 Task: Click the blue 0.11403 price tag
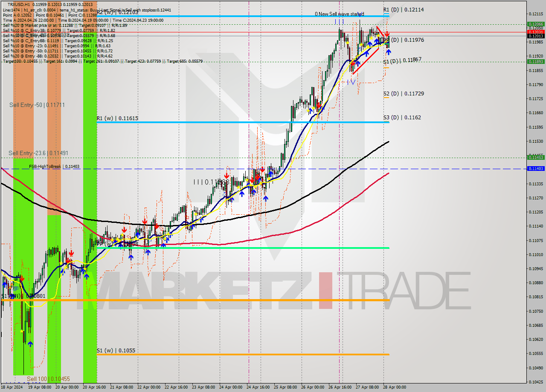pyautogui.click(x=536, y=169)
